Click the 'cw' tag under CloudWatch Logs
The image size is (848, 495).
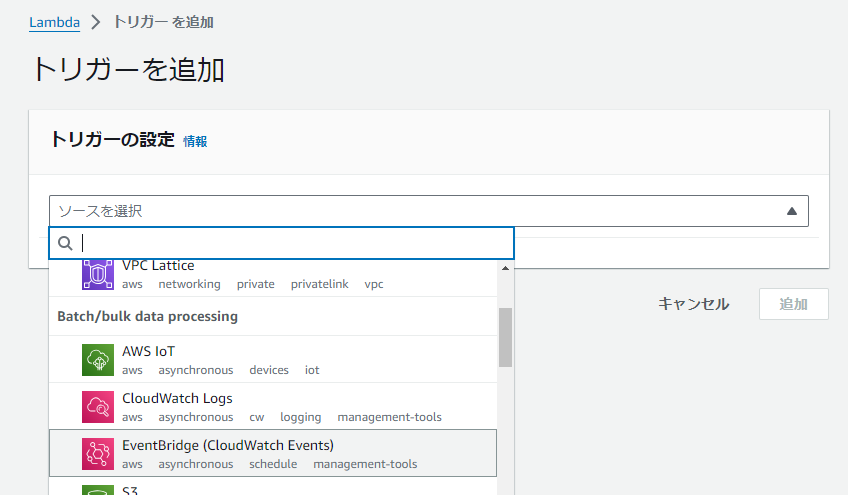pos(256,417)
